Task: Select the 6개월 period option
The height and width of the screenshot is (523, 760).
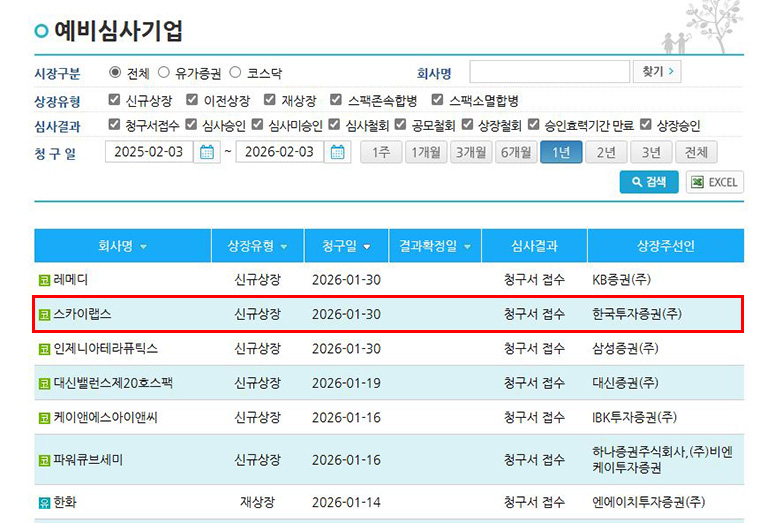Action: pyautogui.click(x=516, y=153)
